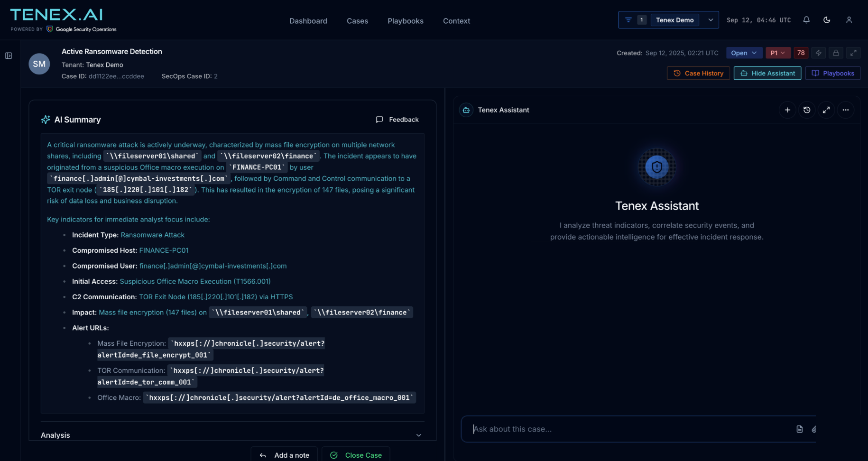Open the user profile icon
This screenshot has height=461, width=868.
point(849,20)
